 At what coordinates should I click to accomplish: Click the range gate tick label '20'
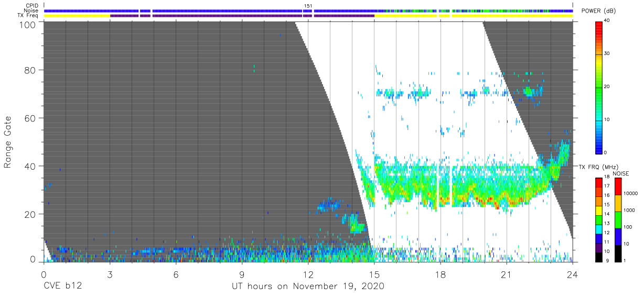[30, 215]
